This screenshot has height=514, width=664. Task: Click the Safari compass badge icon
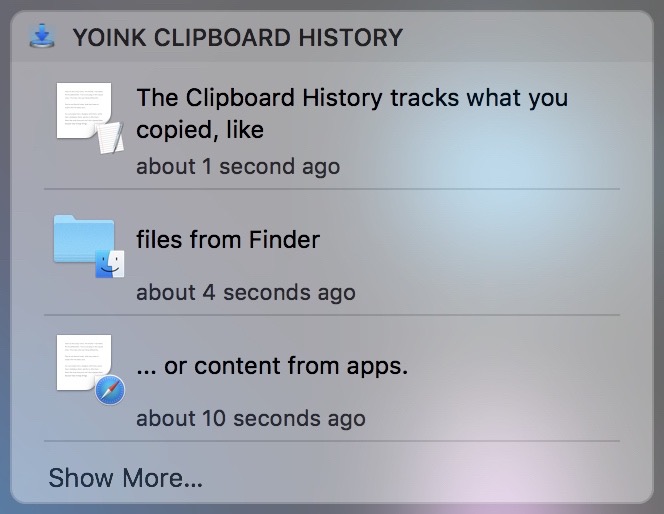[110, 390]
